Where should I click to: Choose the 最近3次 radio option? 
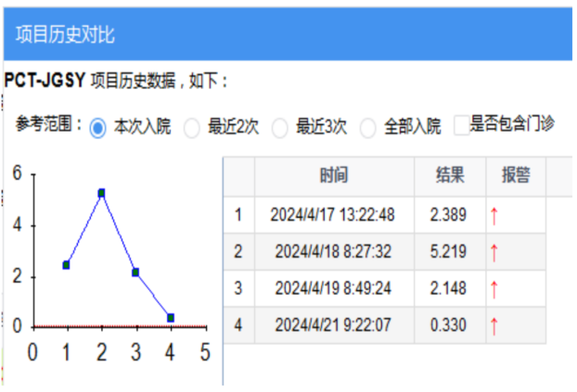tap(279, 129)
